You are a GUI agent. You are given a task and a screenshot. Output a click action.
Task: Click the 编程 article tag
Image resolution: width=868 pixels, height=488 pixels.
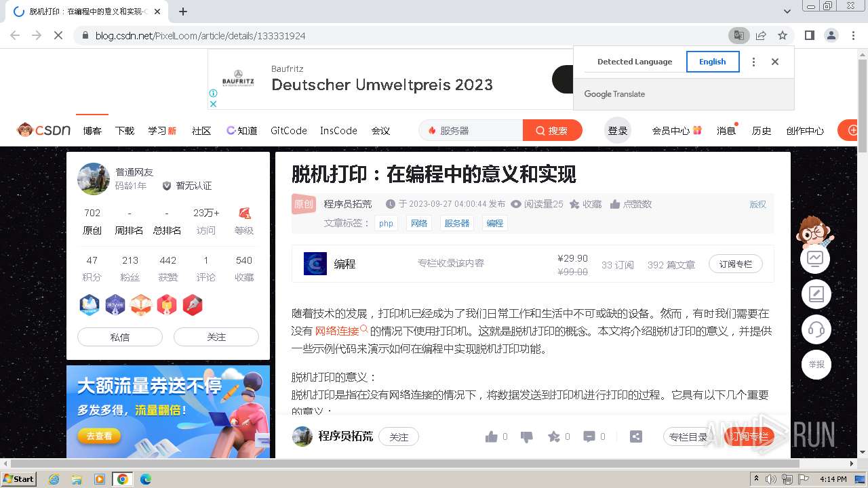[495, 223]
